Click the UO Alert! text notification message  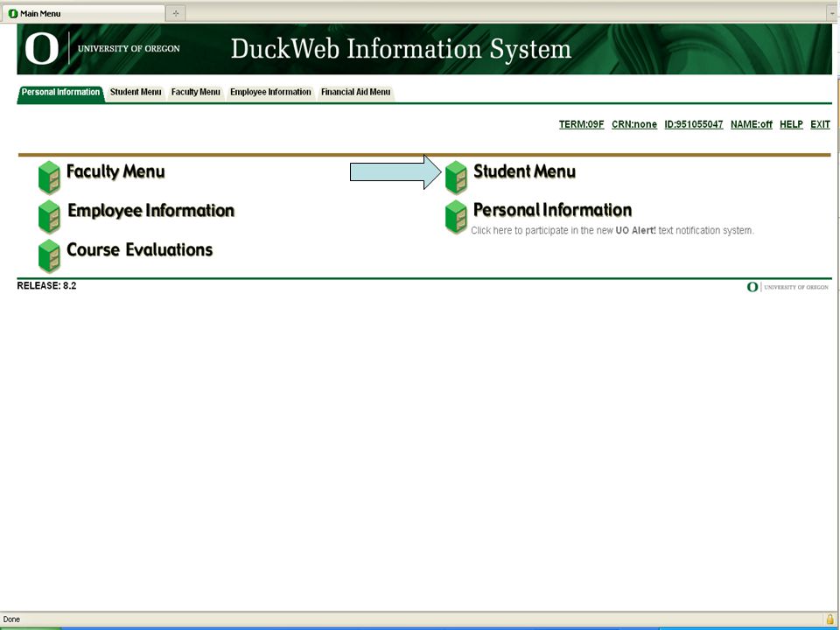pos(612,230)
